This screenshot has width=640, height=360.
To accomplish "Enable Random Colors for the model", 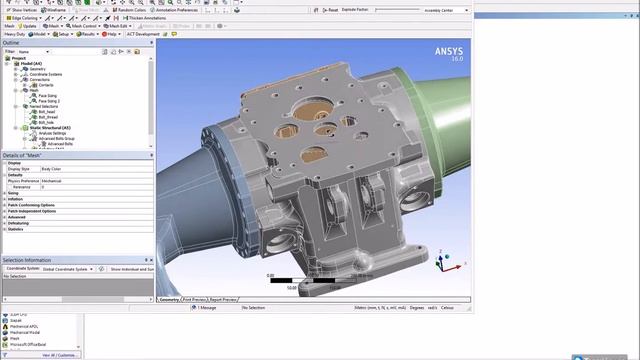I will point(129,10).
